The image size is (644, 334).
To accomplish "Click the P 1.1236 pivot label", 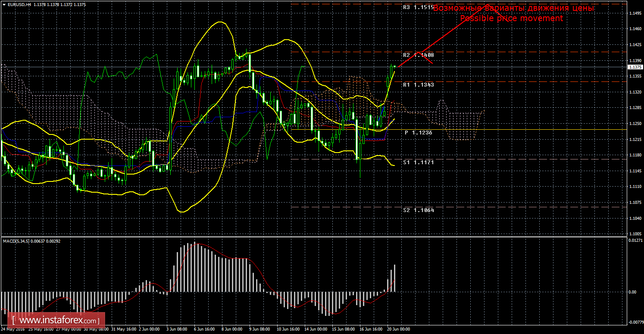I will click(418, 133).
